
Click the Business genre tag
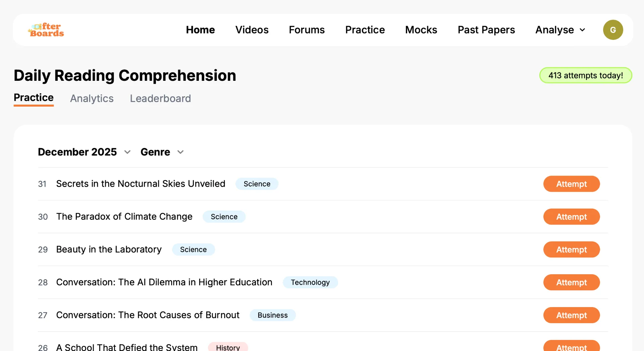[272, 315]
